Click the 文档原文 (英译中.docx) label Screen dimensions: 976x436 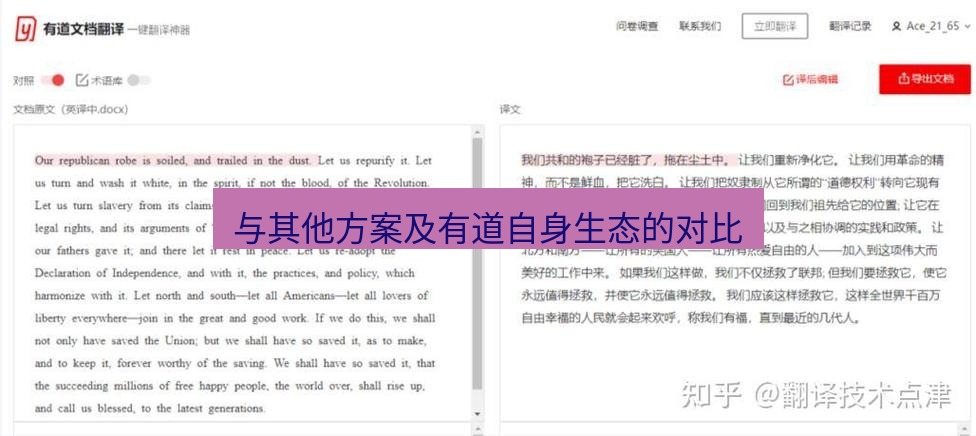(x=71, y=109)
